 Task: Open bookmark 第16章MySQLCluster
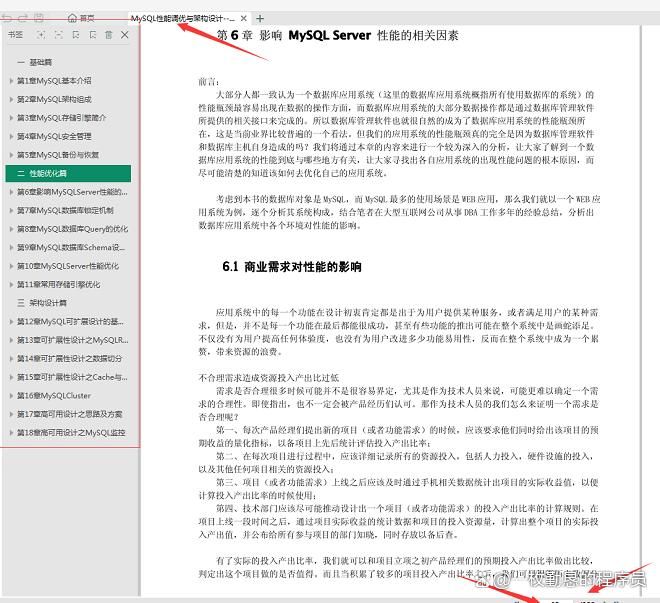(54, 396)
